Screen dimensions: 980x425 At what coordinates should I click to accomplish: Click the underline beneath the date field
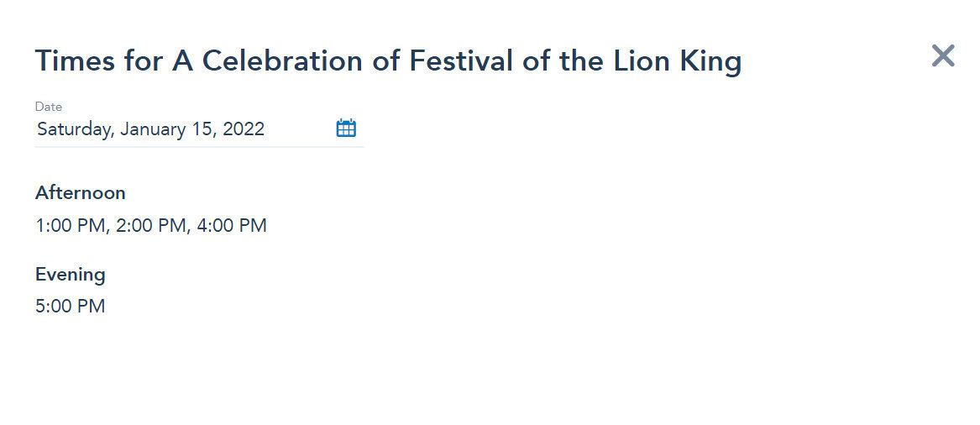tap(199, 147)
